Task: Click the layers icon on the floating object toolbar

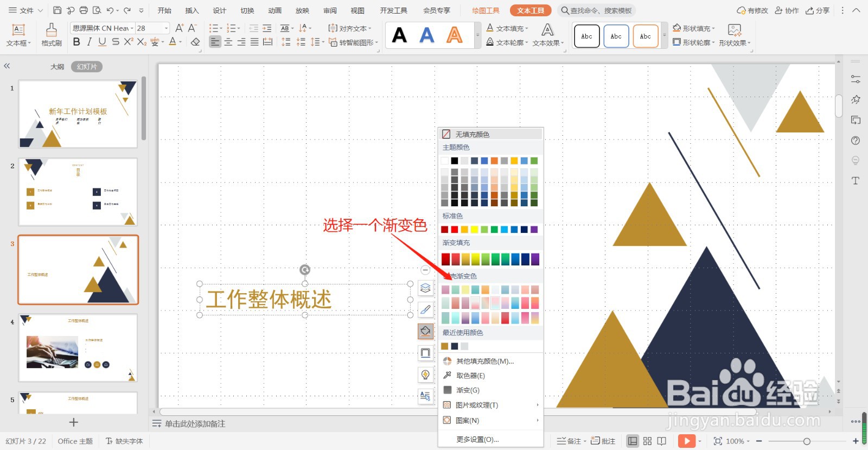Action: [x=425, y=288]
